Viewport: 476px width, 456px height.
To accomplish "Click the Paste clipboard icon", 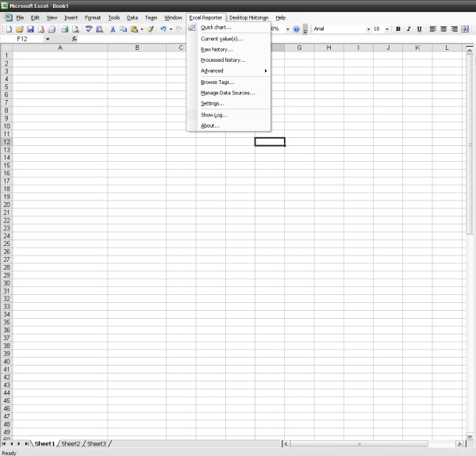I will (134, 29).
